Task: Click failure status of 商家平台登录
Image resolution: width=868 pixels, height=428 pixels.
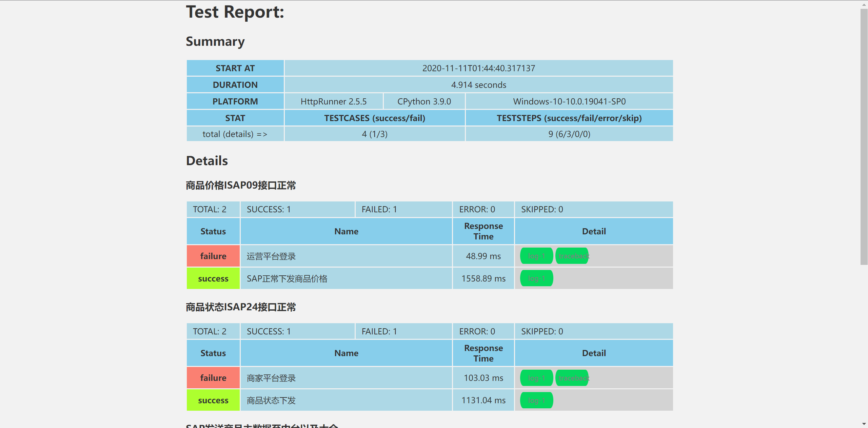Action: point(213,378)
